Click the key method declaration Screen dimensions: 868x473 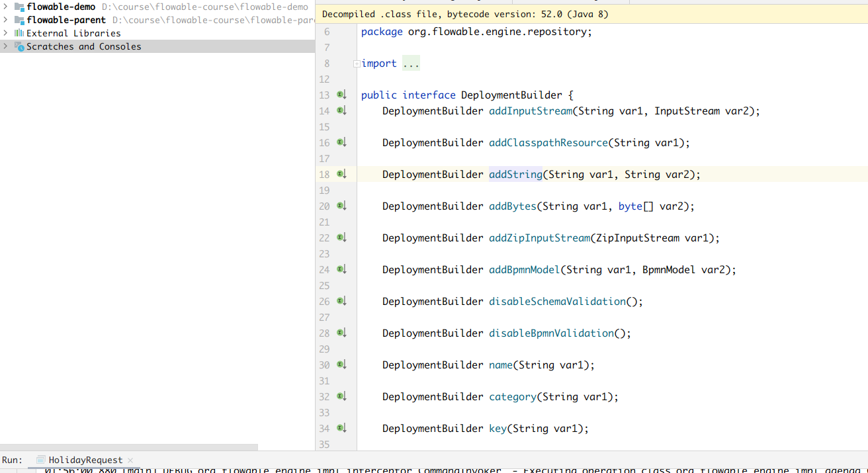498,429
